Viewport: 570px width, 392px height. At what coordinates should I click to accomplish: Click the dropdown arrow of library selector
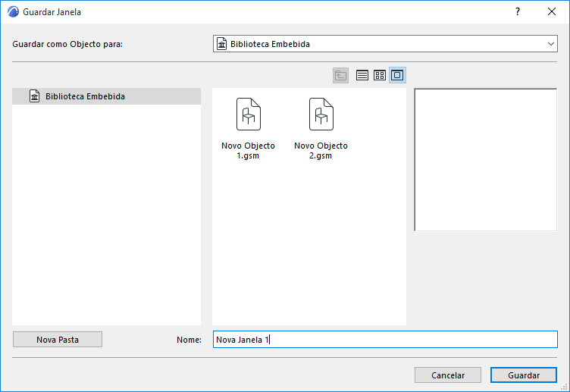pyautogui.click(x=551, y=44)
